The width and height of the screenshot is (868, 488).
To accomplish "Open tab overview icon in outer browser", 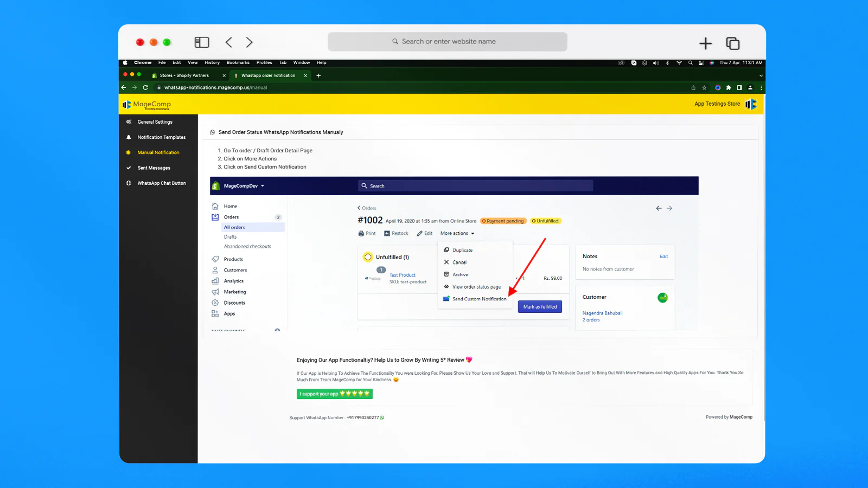I will 733,43.
